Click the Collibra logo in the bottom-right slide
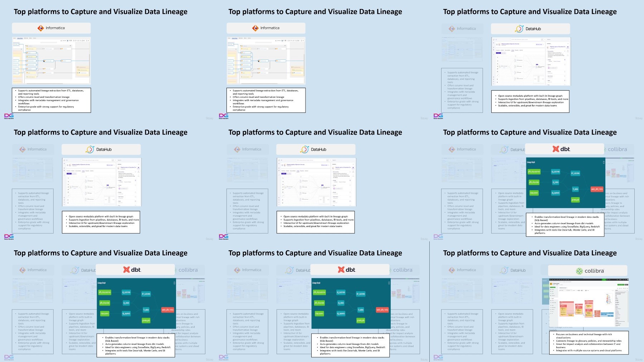This screenshot has height=362, width=644. click(590, 271)
